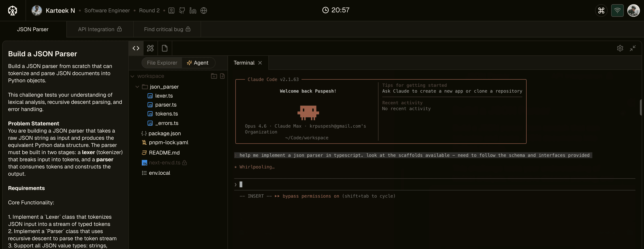Collapse the workspace tree

pyautogui.click(x=133, y=76)
